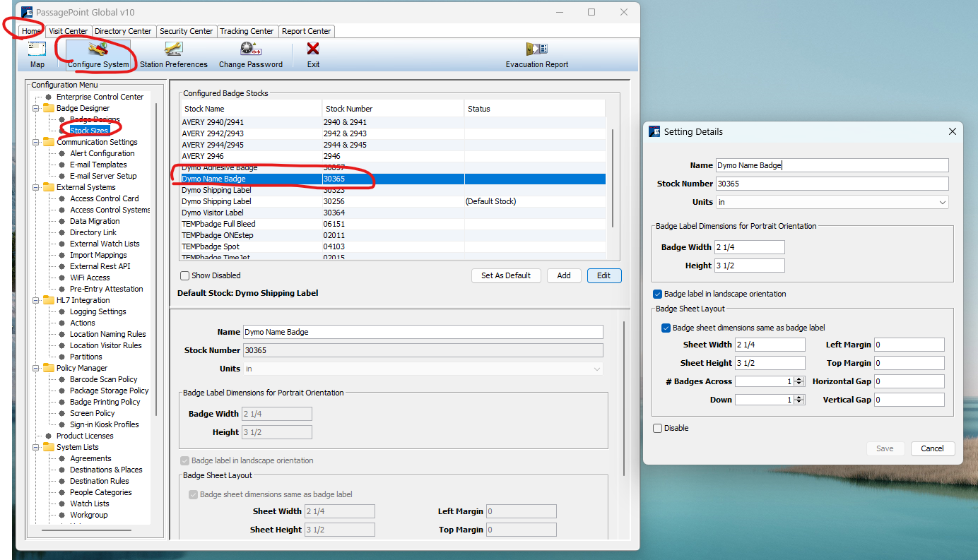Switch to the Visit Center tab
Viewport: 978px width, 560px height.
point(69,31)
